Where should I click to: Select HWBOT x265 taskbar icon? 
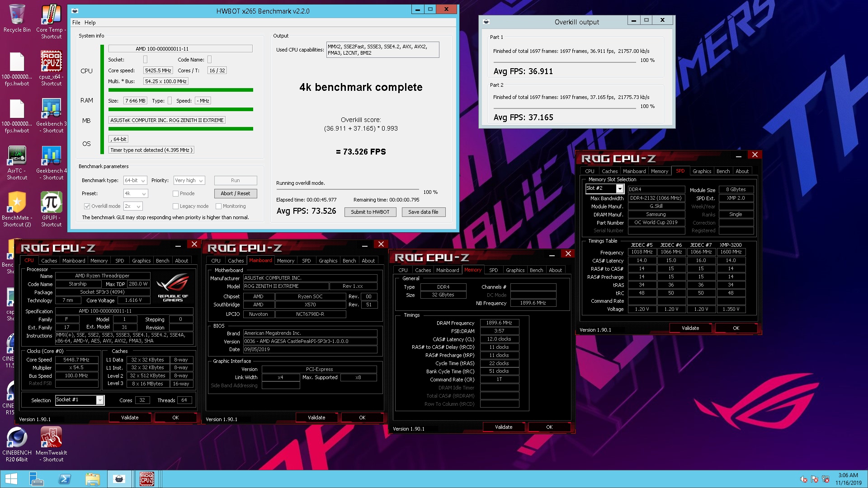(119, 479)
